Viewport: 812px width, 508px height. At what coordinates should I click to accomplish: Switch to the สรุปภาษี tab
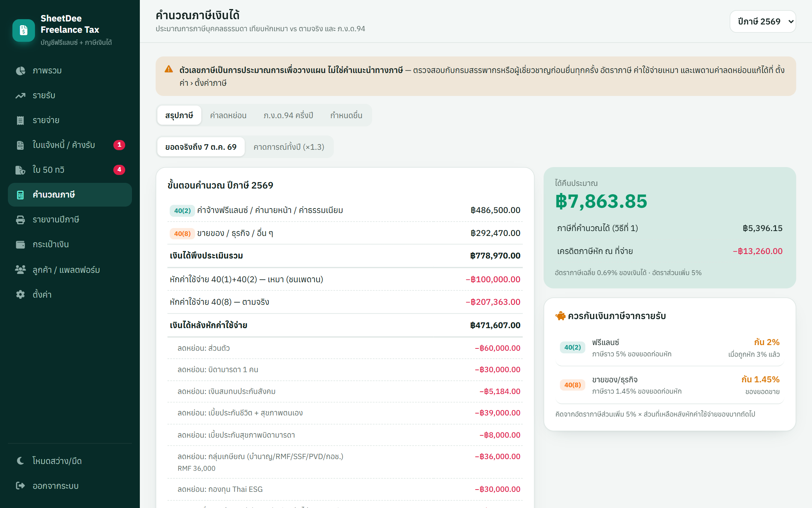179,115
